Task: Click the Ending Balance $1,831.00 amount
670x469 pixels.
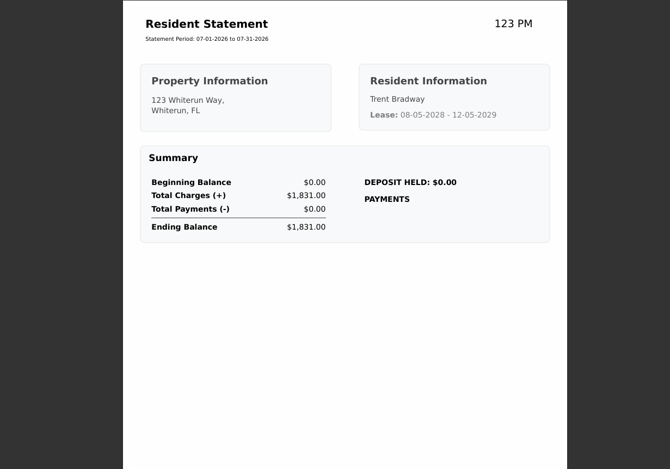Action: tap(306, 227)
